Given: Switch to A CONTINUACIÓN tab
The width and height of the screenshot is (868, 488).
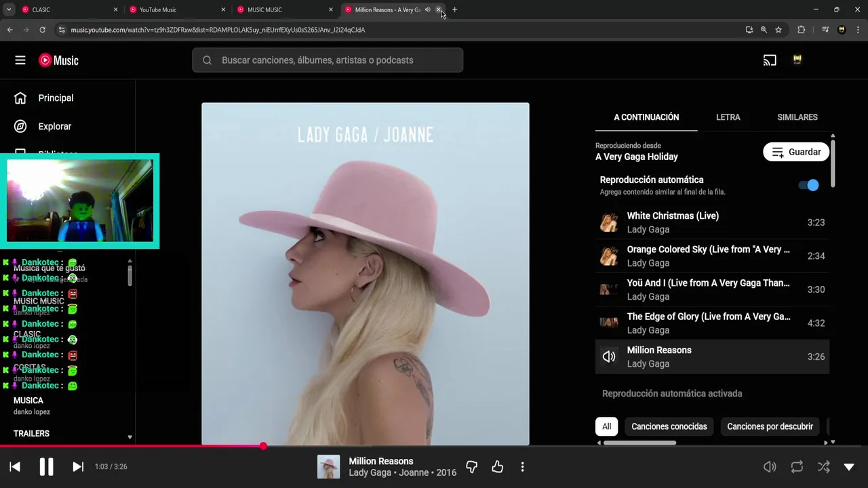Looking at the screenshot, I should (x=646, y=117).
